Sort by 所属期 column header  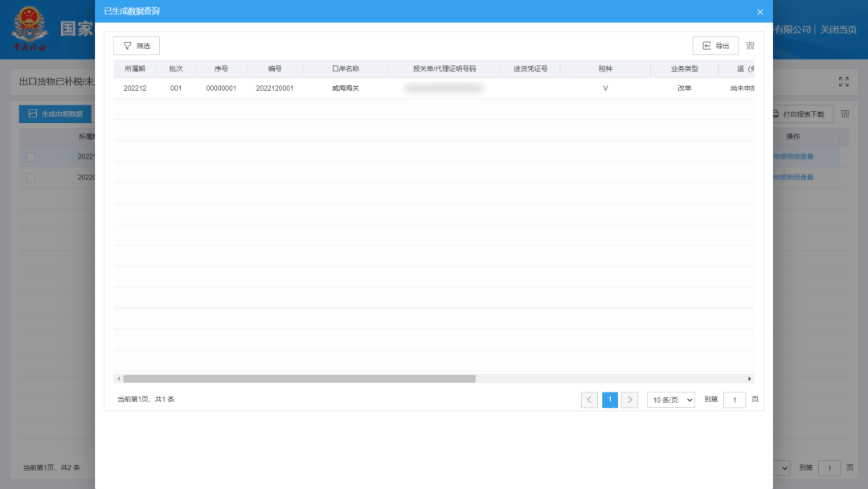134,68
